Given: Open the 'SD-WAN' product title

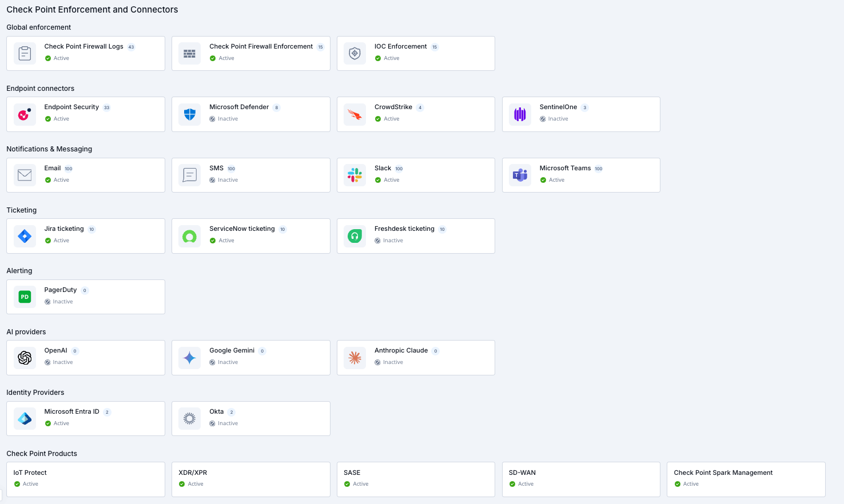Looking at the screenshot, I should pos(523,473).
